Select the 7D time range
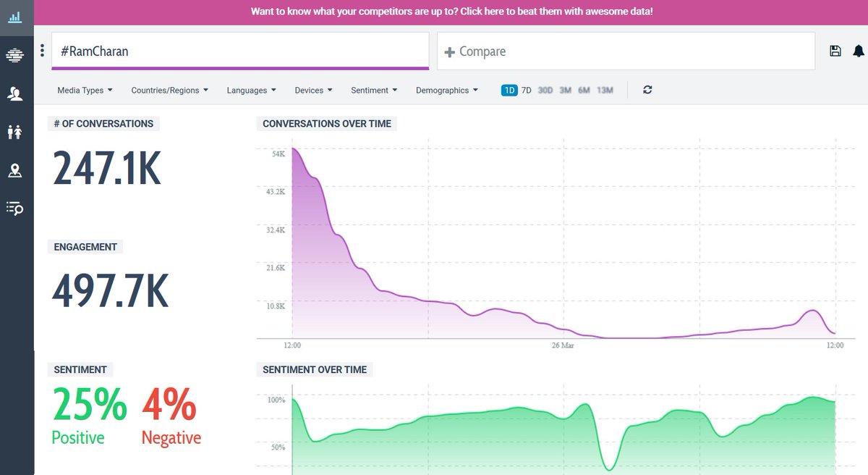 (527, 91)
